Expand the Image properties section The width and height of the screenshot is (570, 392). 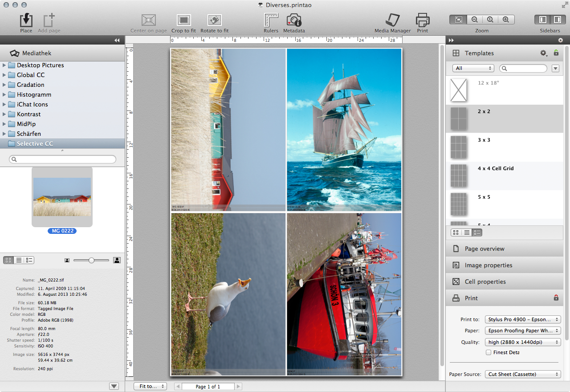point(505,265)
